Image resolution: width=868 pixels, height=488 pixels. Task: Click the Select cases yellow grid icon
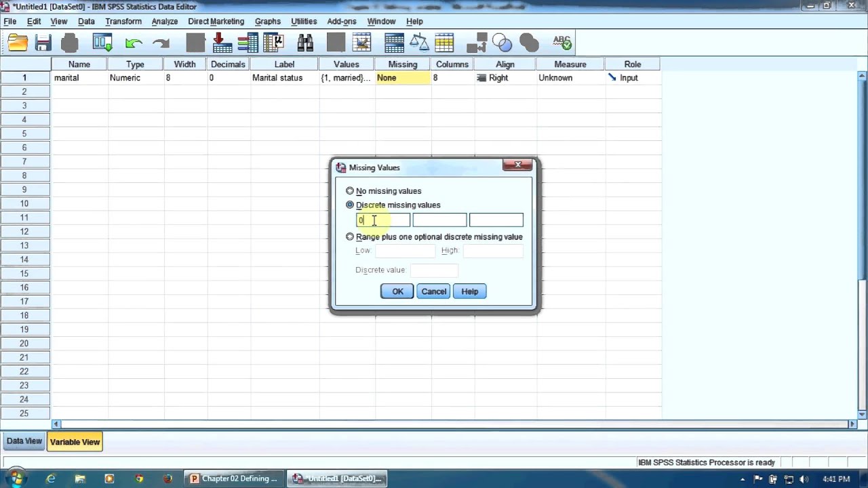click(x=444, y=43)
